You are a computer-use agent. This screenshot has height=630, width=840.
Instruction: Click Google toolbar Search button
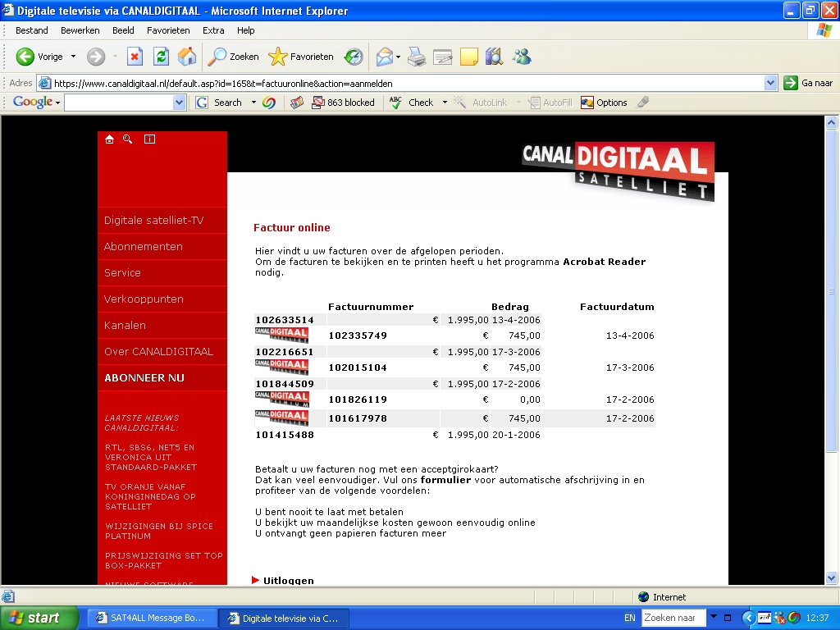click(218, 103)
